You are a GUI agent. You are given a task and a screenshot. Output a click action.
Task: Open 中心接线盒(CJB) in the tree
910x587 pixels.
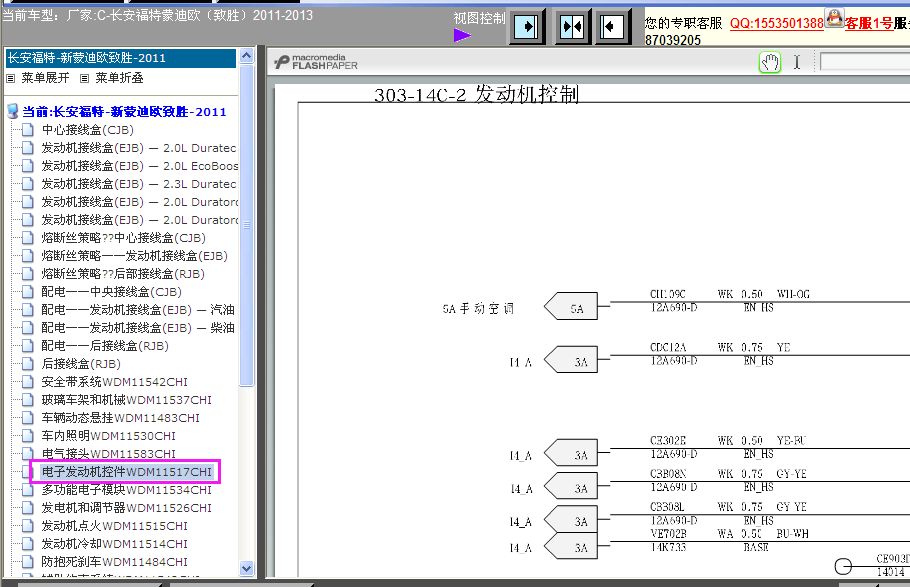(x=88, y=129)
